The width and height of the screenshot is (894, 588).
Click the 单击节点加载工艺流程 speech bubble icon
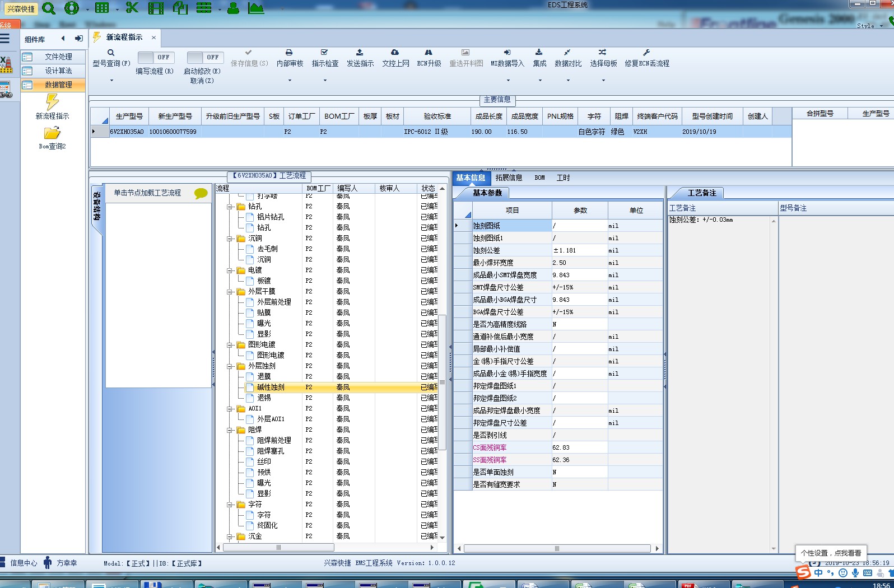pyautogui.click(x=201, y=193)
